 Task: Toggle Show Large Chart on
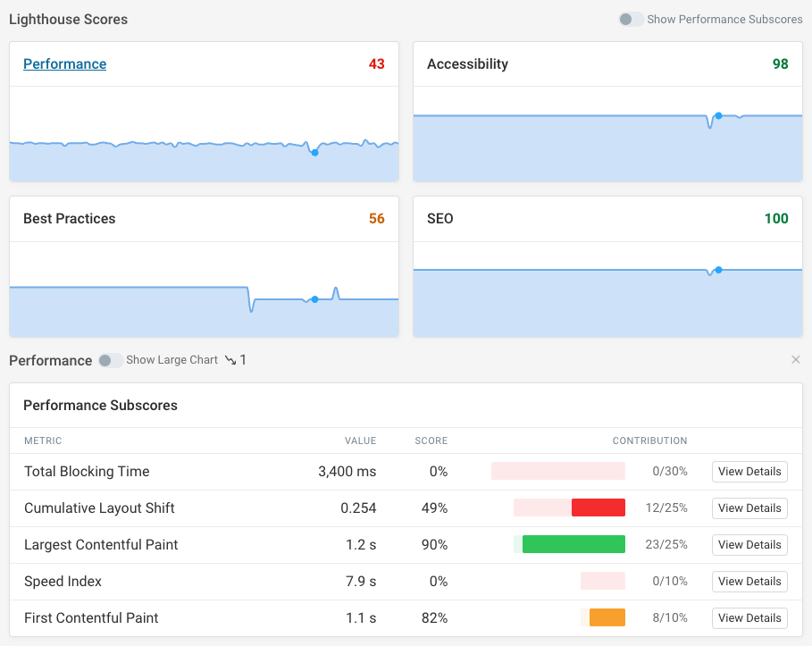coord(110,360)
